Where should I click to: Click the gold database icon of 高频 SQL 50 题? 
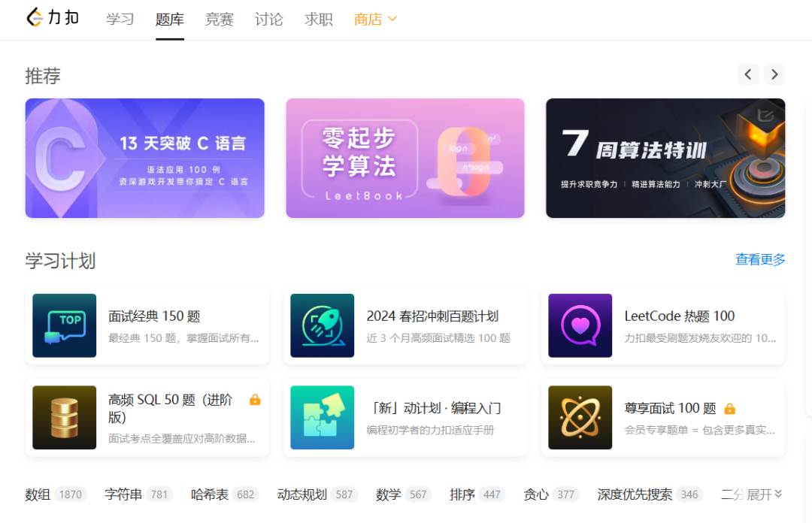click(x=64, y=417)
